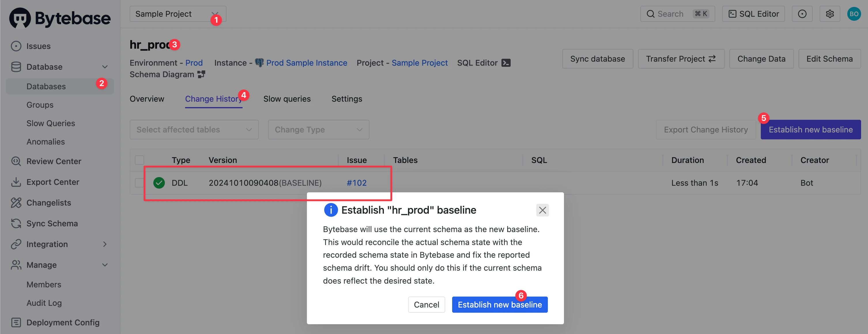Screen dimensions: 868x334
Task: Open Issues icon in sidebar
Action: (16, 46)
